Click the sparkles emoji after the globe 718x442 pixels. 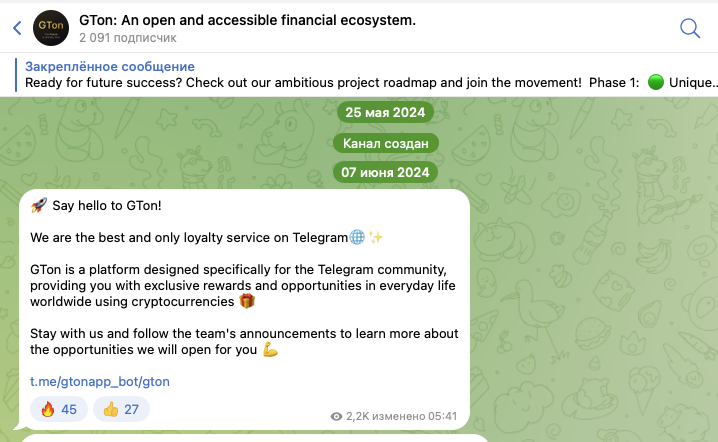(376, 237)
